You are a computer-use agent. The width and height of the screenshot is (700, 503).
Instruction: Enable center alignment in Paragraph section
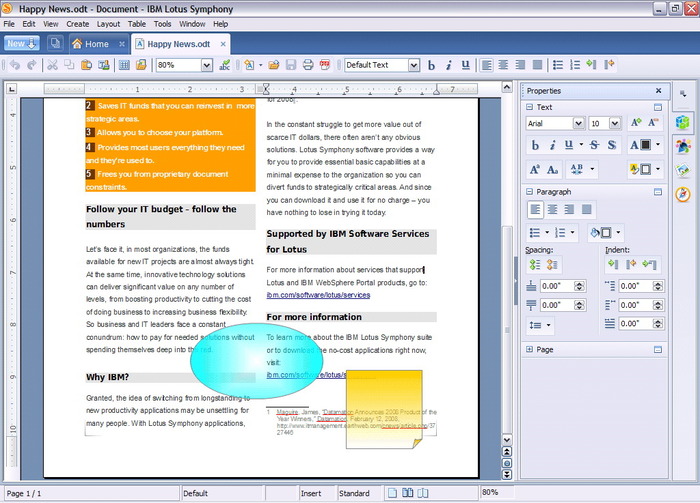(x=553, y=210)
